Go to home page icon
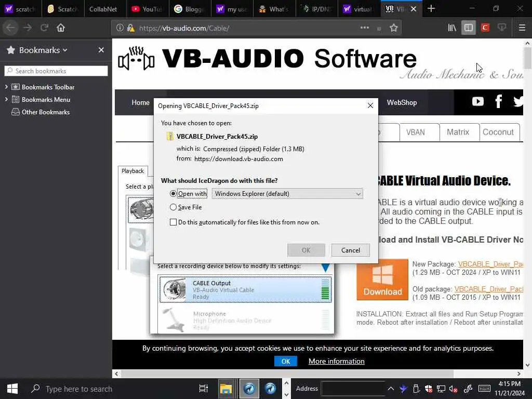The width and height of the screenshot is (532, 399). click(x=61, y=28)
